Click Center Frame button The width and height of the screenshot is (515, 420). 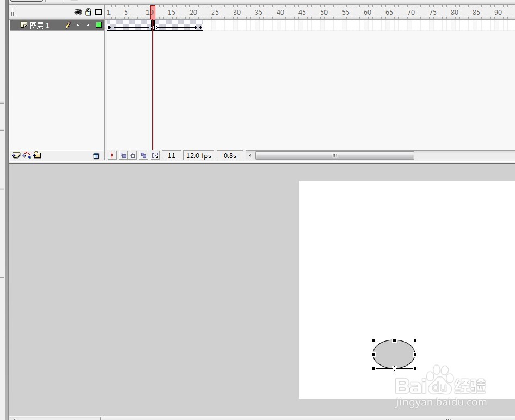coord(112,155)
